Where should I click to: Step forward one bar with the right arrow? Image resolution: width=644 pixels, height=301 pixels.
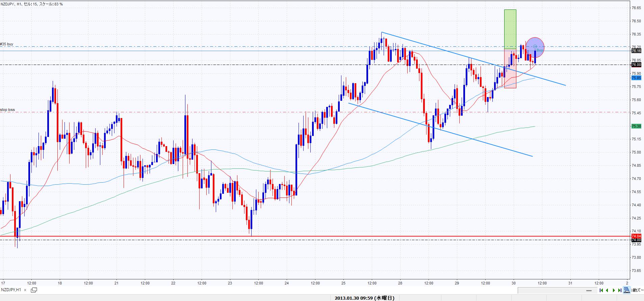coord(614,290)
